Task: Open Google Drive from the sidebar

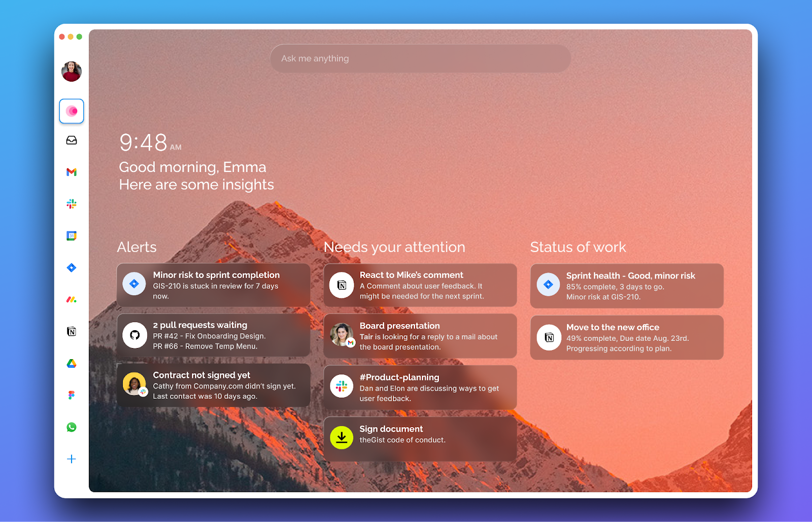Action: tap(72, 363)
